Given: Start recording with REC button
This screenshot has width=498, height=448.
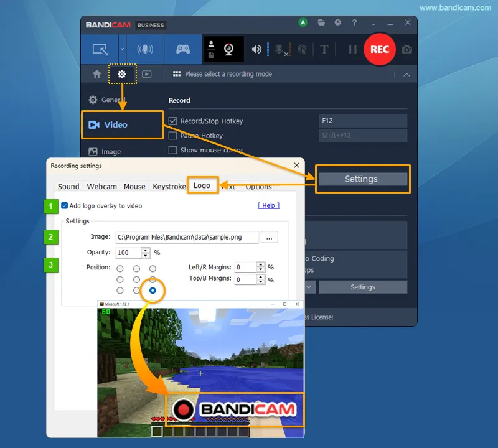Looking at the screenshot, I should point(380,49).
